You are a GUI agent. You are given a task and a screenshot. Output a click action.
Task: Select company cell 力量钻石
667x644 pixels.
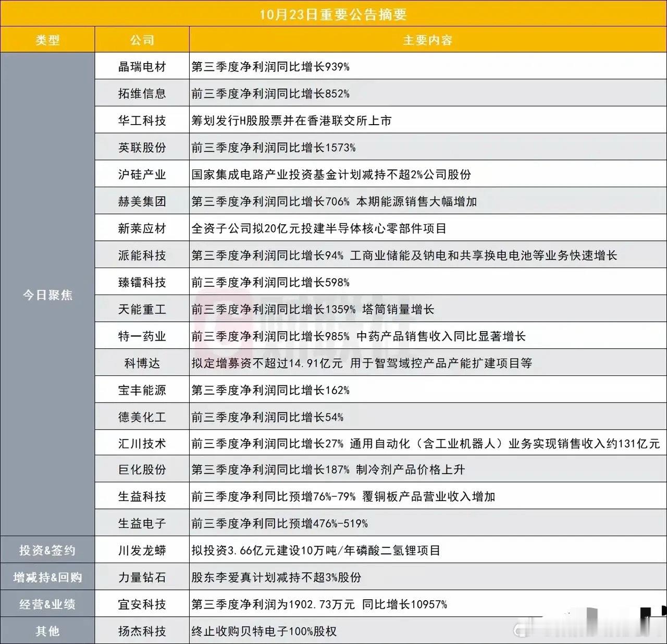tap(142, 577)
